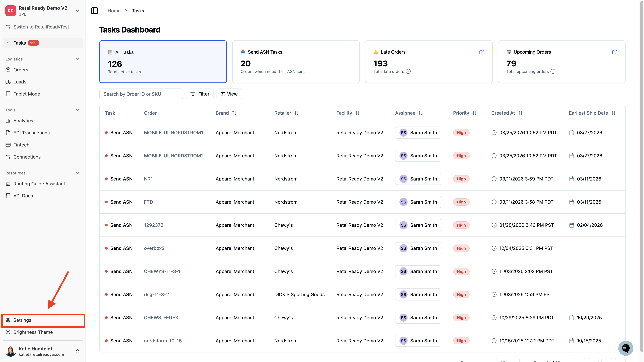Open Settings in the sidebar
The width and height of the screenshot is (644, 362).
click(x=43, y=320)
